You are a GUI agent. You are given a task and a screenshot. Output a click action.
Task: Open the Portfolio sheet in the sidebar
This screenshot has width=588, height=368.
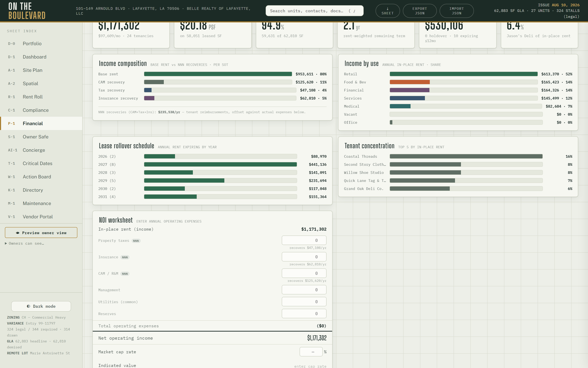pos(41,43)
